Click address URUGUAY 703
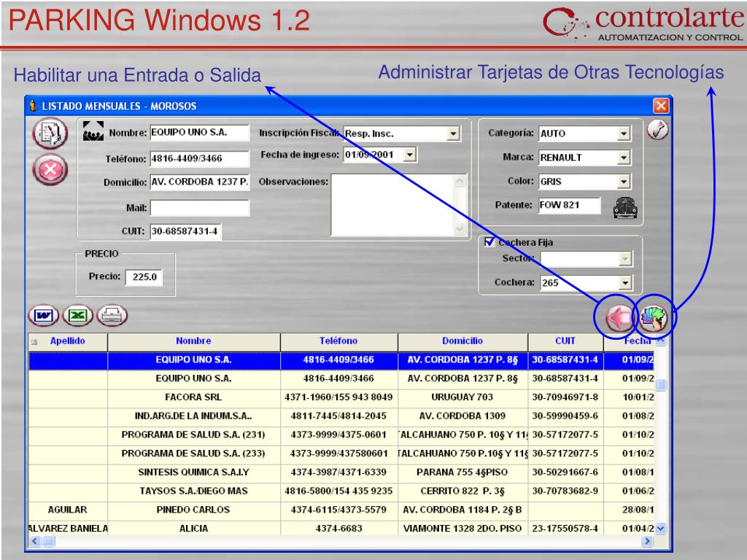This screenshot has height=560, width=747. click(462, 397)
